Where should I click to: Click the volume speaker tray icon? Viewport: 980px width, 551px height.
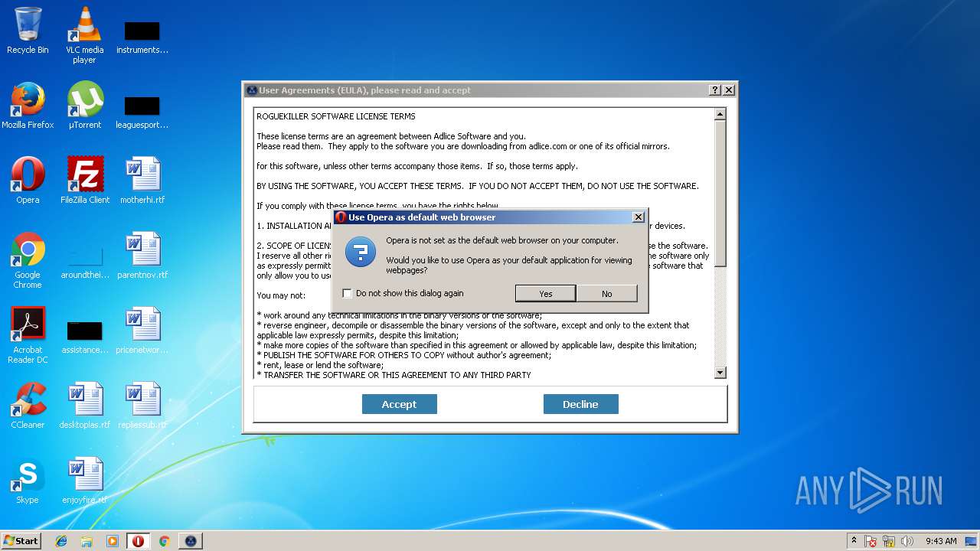(907, 541)
